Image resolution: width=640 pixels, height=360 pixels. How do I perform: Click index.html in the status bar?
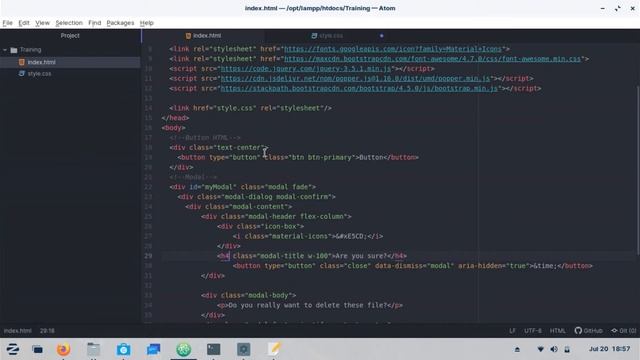click(x=18, y=331)
